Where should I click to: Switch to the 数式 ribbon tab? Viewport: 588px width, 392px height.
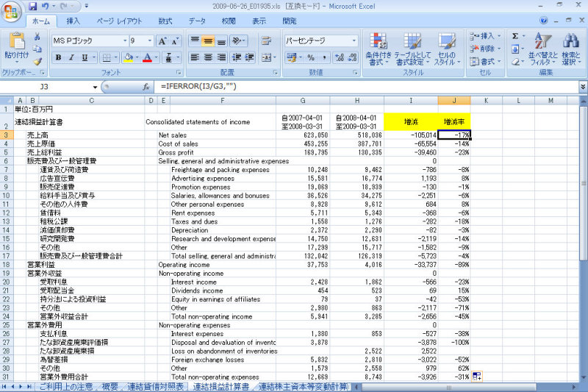tap(165, 21)
